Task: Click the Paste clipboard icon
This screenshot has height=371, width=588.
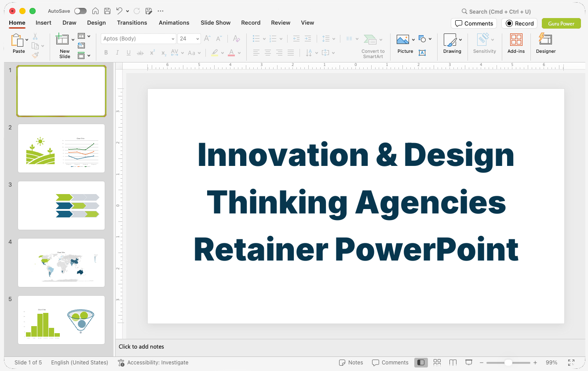Action: coord(17,40)
